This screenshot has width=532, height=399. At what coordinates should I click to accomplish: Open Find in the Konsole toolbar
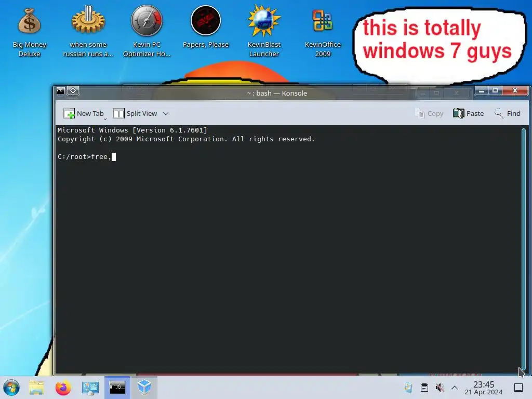(508, 113)
